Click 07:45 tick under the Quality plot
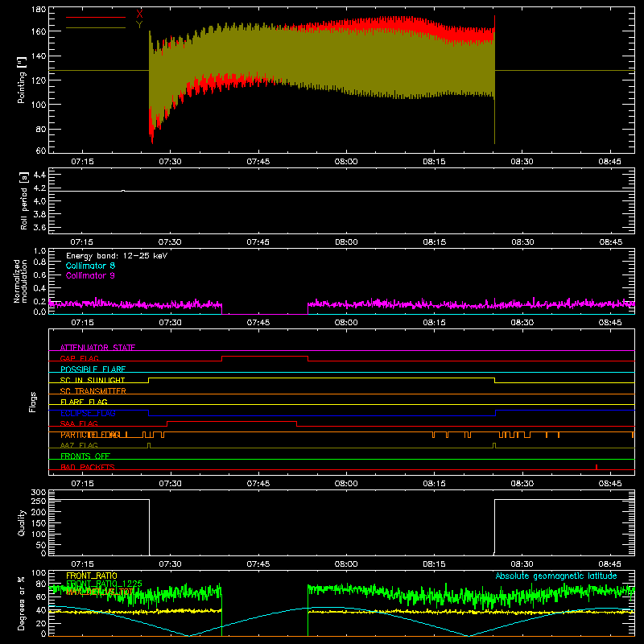Image resolution: width=644 pixels, height=644 pixels. click(x=258, y=564)
